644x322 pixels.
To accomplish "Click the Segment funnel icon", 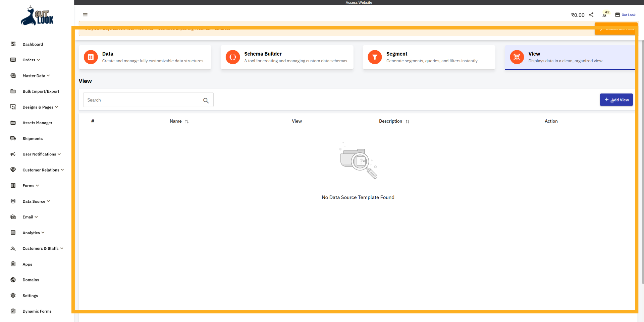I will point(375,57).
